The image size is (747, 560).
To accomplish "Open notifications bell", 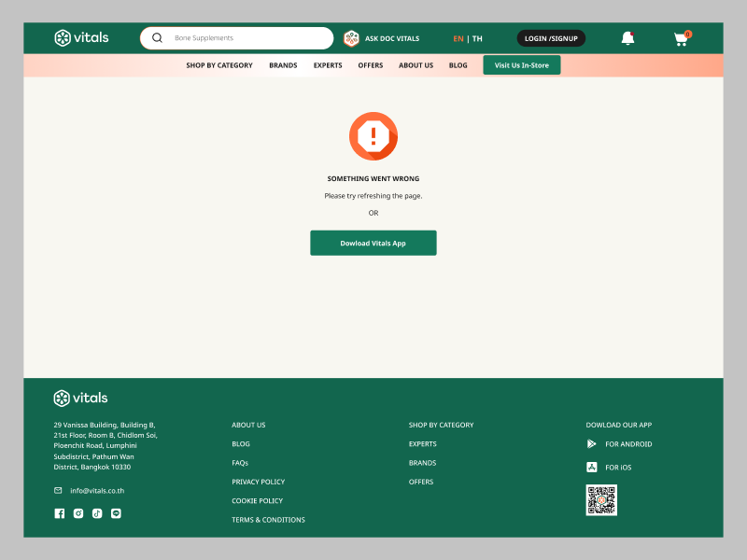I will 627,38.
